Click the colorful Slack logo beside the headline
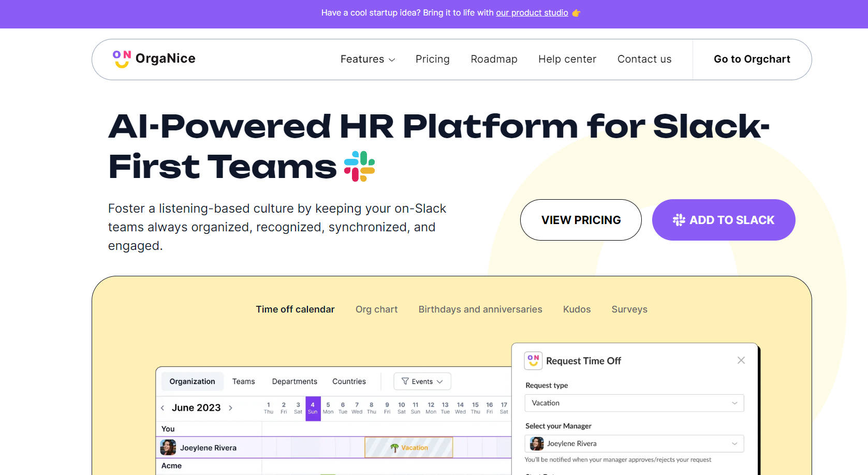 click(359, 166)
